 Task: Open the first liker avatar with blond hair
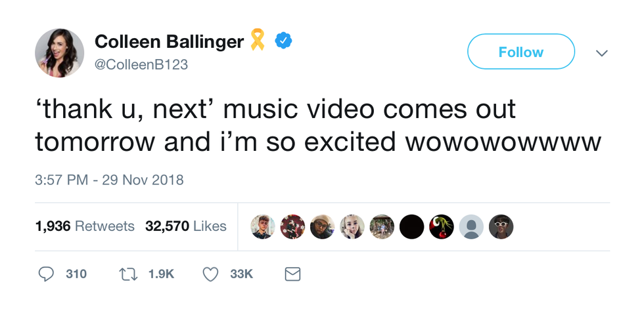point(263,226)
